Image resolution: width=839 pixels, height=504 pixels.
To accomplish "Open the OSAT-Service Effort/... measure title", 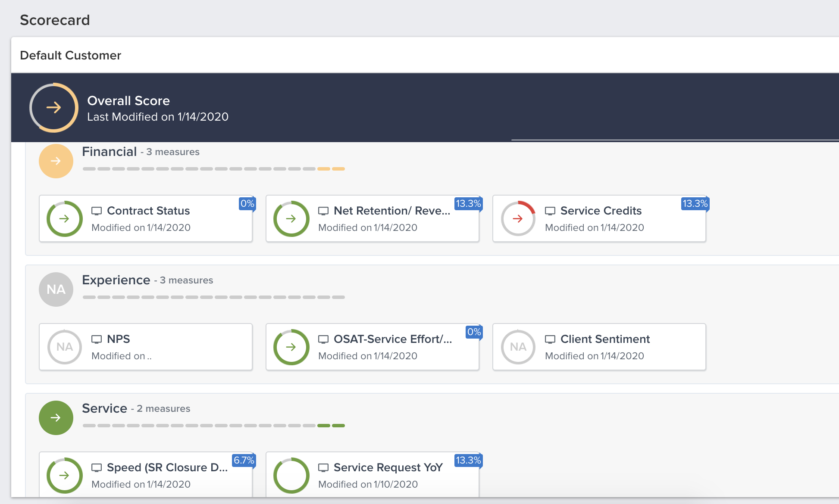I will 393,339.
